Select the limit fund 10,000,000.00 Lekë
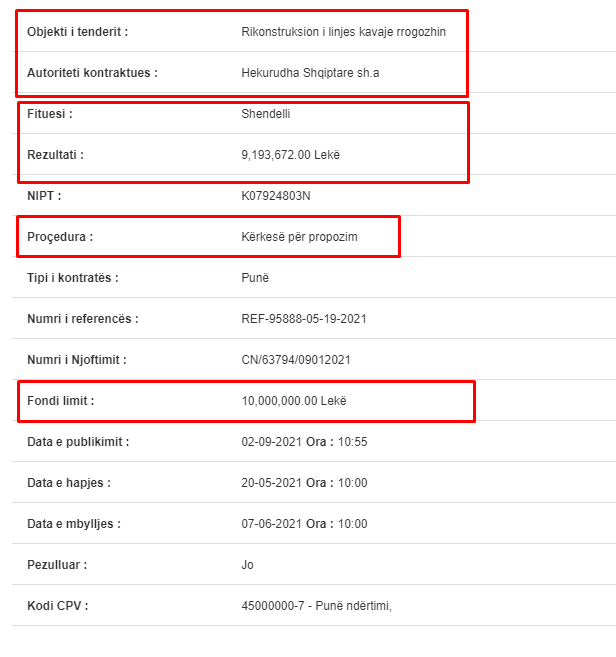616x657 pixels. (x=294, y=401)
